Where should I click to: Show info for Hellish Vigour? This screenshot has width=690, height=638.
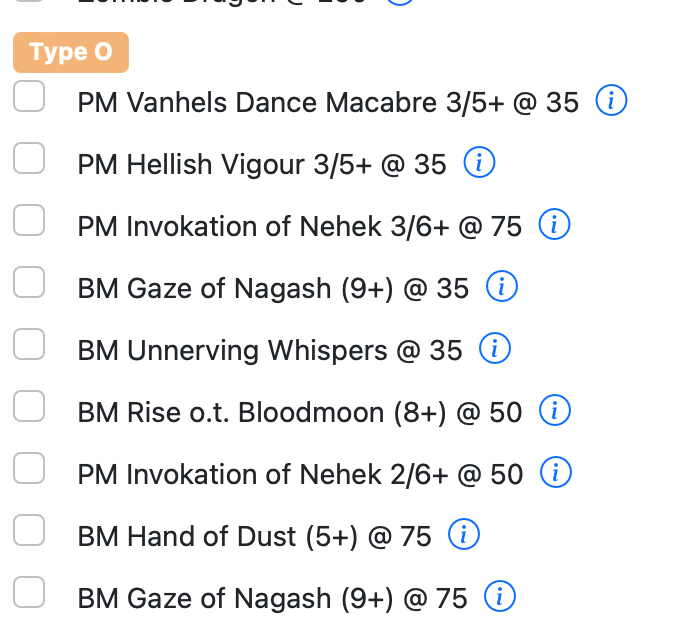click(x=480, y=163)
